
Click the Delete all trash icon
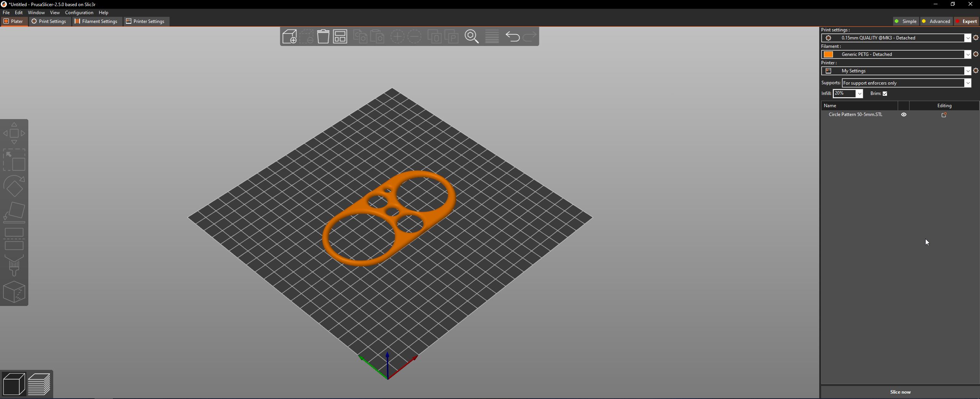(323, 36)
